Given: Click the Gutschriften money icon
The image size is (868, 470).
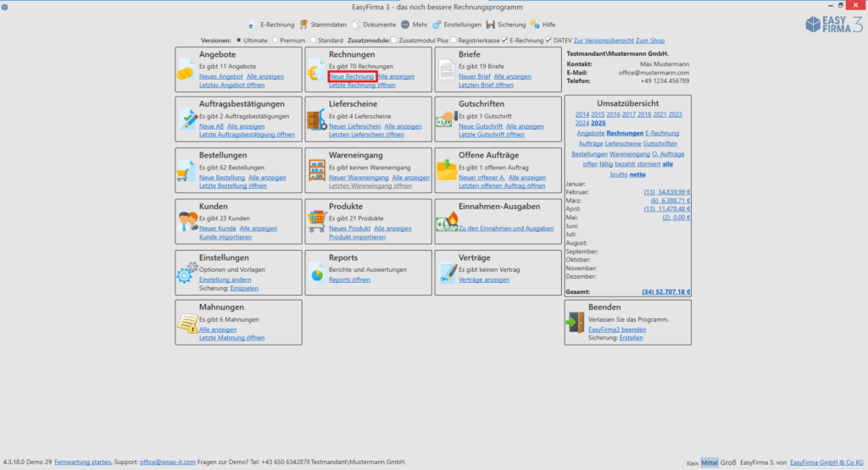Looking at the screenshot, I should click(446, 119).
